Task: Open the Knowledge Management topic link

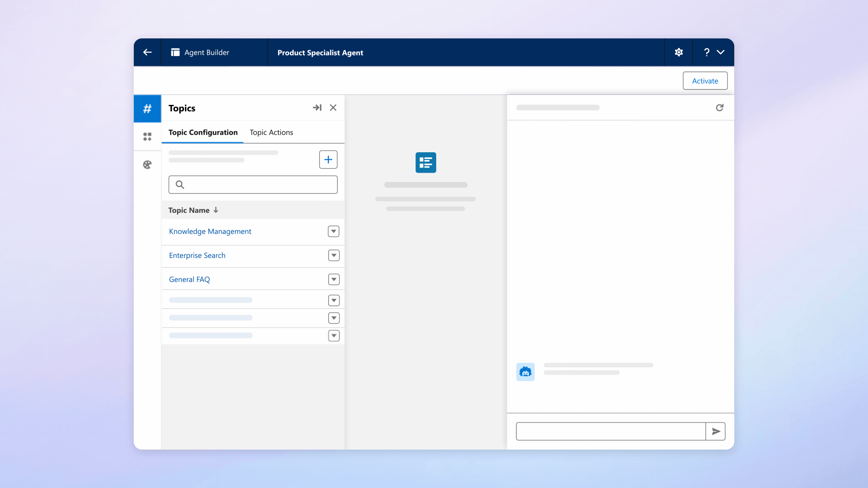Action: point(210,231)
